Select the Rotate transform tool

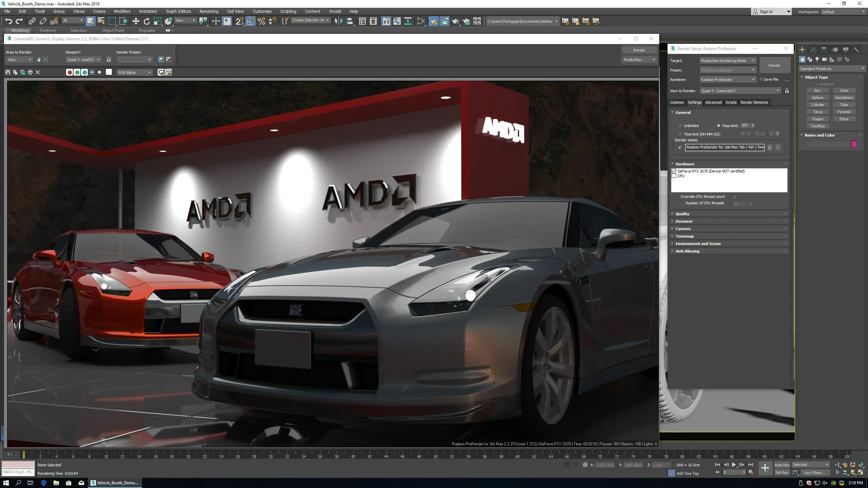(146, 21)
